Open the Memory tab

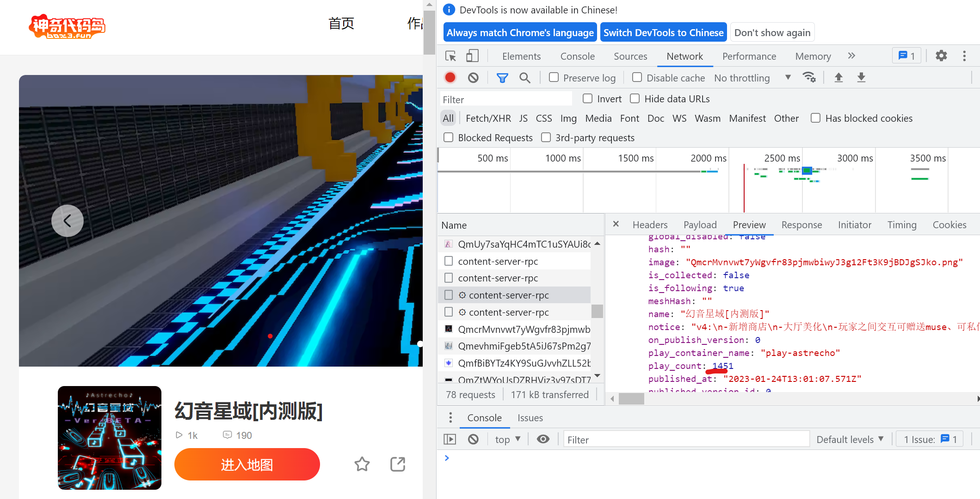813,56
